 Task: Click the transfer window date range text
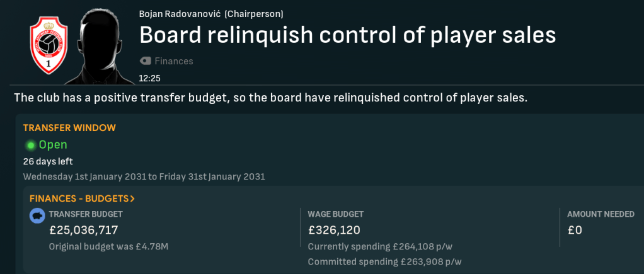click(x=144, y=176)
